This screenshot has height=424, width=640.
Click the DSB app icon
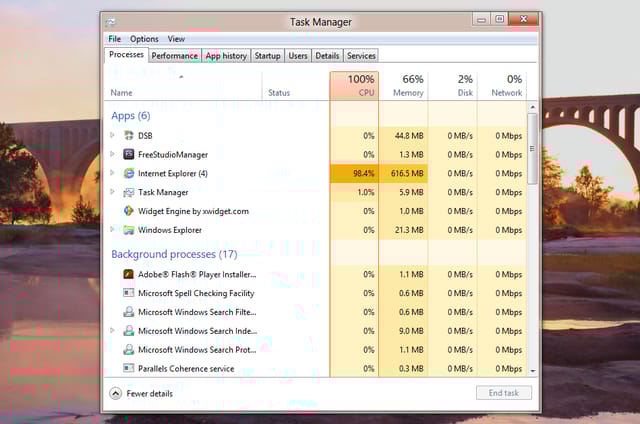coord(129,135)
